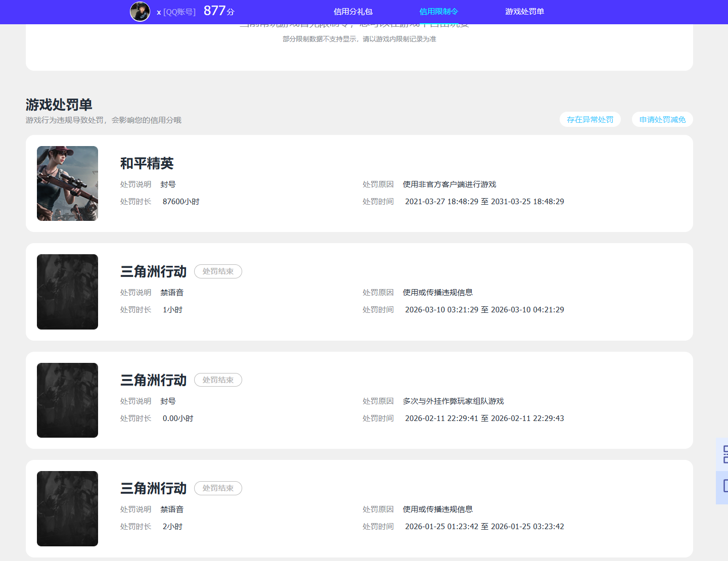The height and width of the screenshot is (561, 728).
Task: Click 三角洲行动 thumbnail for the 1小时 mute
Action: click(67, 292)
